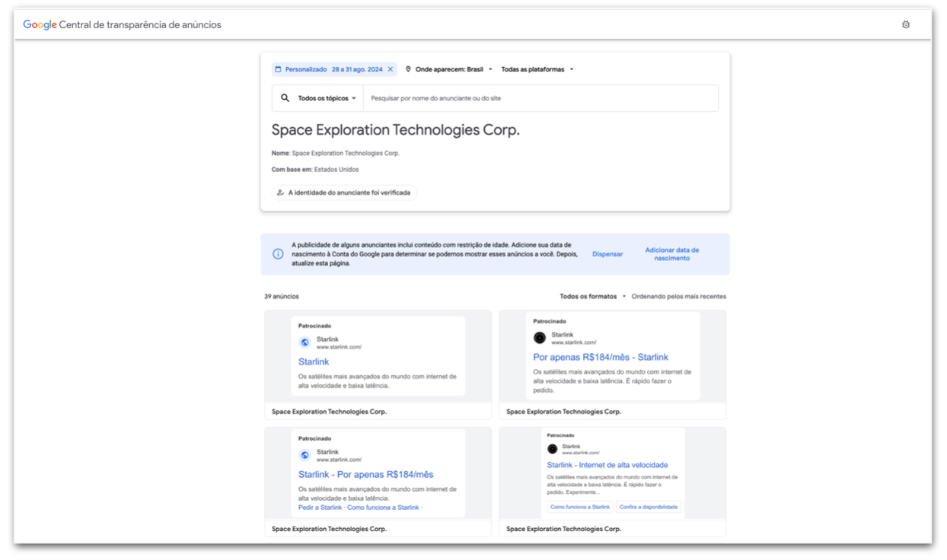Open the theme settings icon top right
Image resolution: width=947 pixels, height=560 pixels.
(x=906, y=24)
